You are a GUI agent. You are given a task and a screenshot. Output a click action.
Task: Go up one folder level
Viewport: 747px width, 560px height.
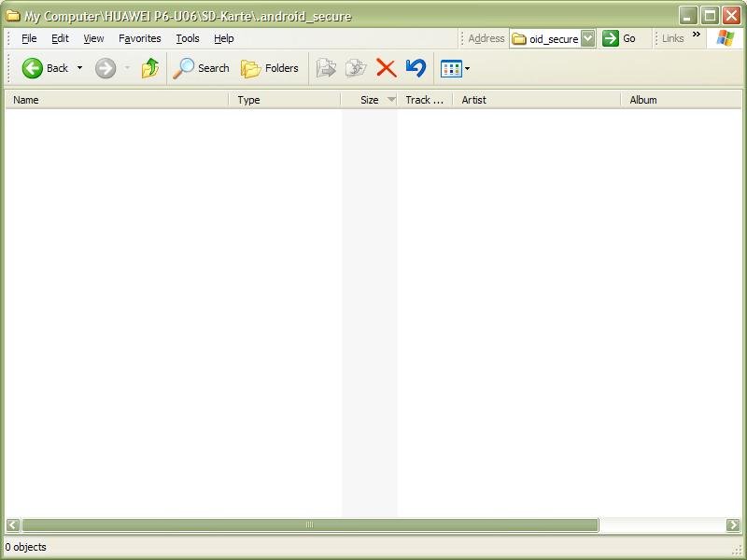click(x=150, y=68)
